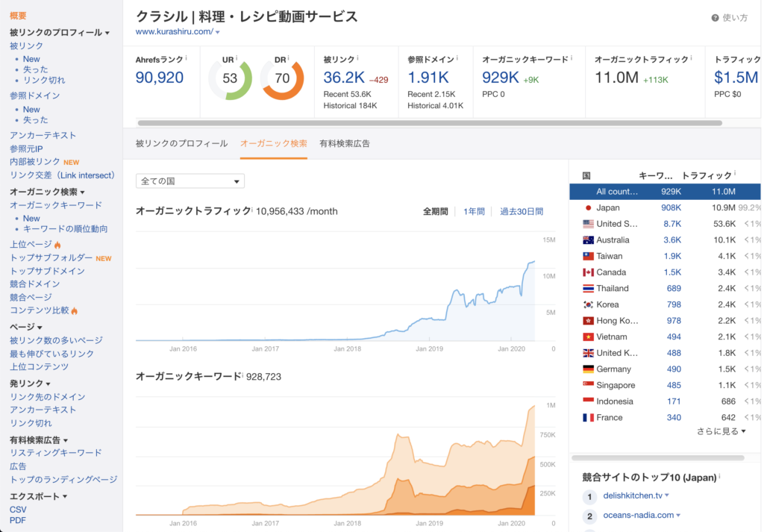Image resolution: width=764 pixels, height=532 pixels.
Task: Click the UR 53 donut gauge
Action: pos(230,78)
